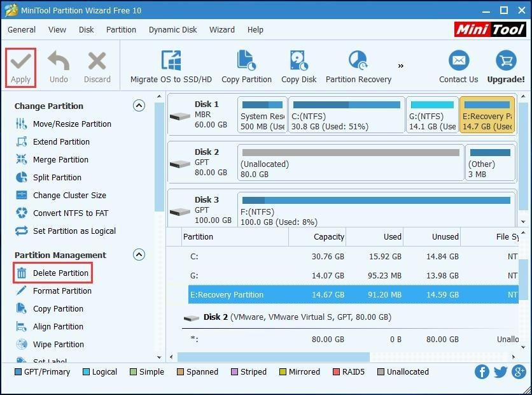This screenshot has width=532, height=395.
Task: Open MiniTool Twitter page icon
Action: point(500,371)
